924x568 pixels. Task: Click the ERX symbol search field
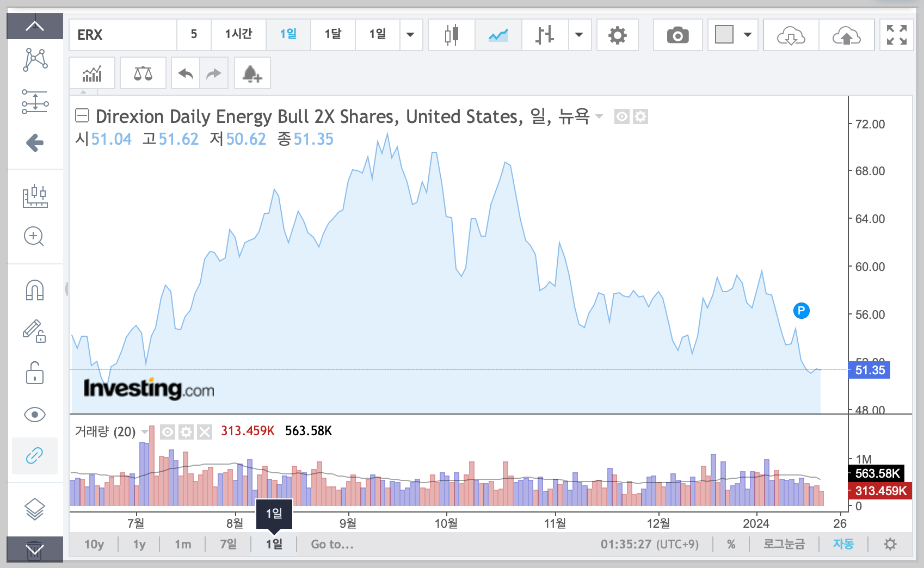click(123, 35)
